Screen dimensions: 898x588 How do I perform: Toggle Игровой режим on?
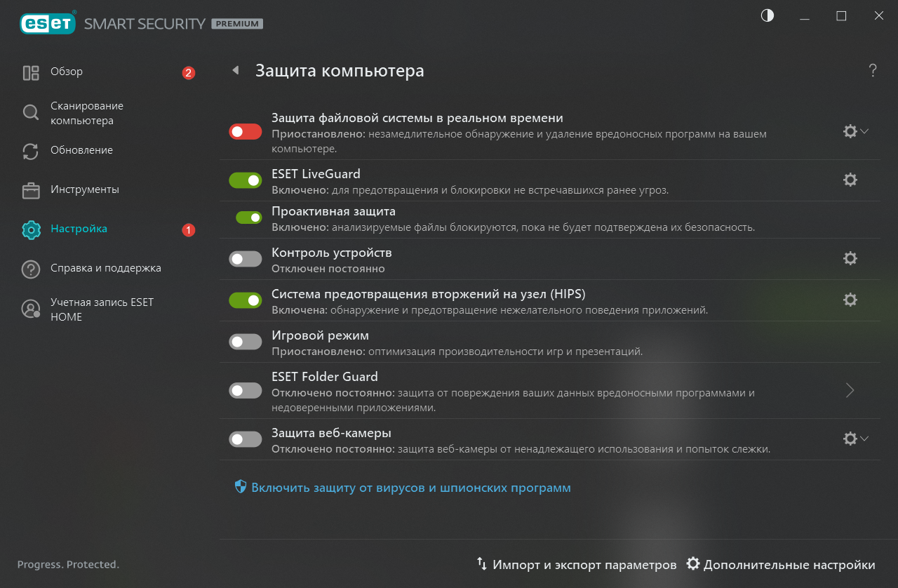(x=245, y=342)
